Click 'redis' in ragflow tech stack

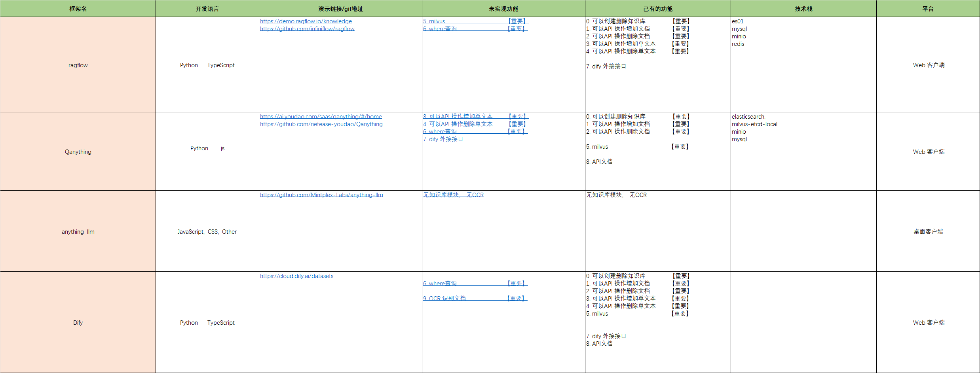pyautogui.click(x=738, y=44)
